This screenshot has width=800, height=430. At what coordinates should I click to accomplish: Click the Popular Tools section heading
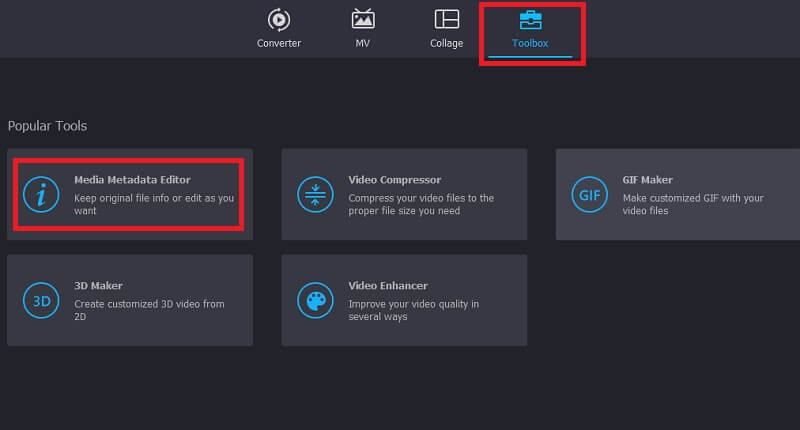tap(47, 126)
